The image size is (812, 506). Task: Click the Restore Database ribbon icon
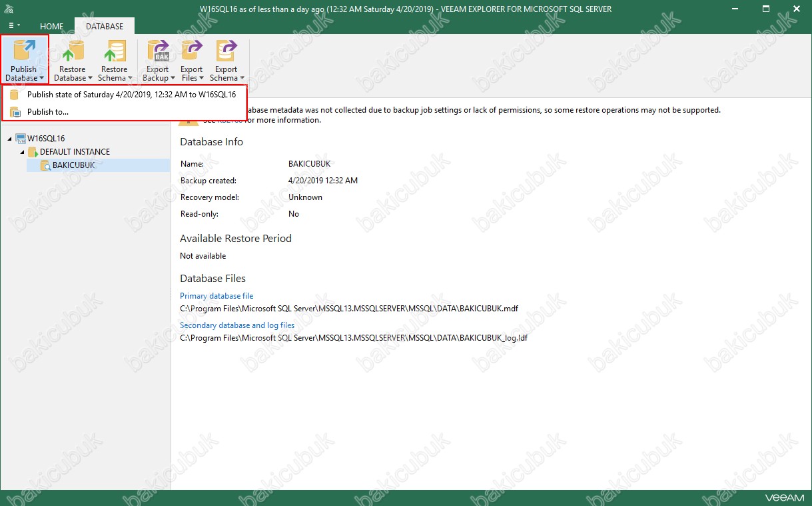[72, 51]
